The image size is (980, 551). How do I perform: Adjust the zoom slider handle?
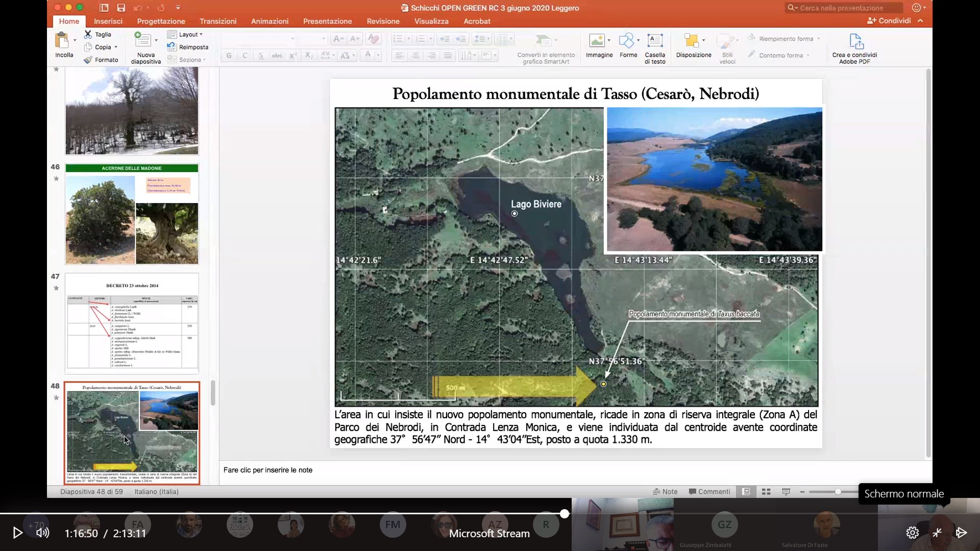838,491
